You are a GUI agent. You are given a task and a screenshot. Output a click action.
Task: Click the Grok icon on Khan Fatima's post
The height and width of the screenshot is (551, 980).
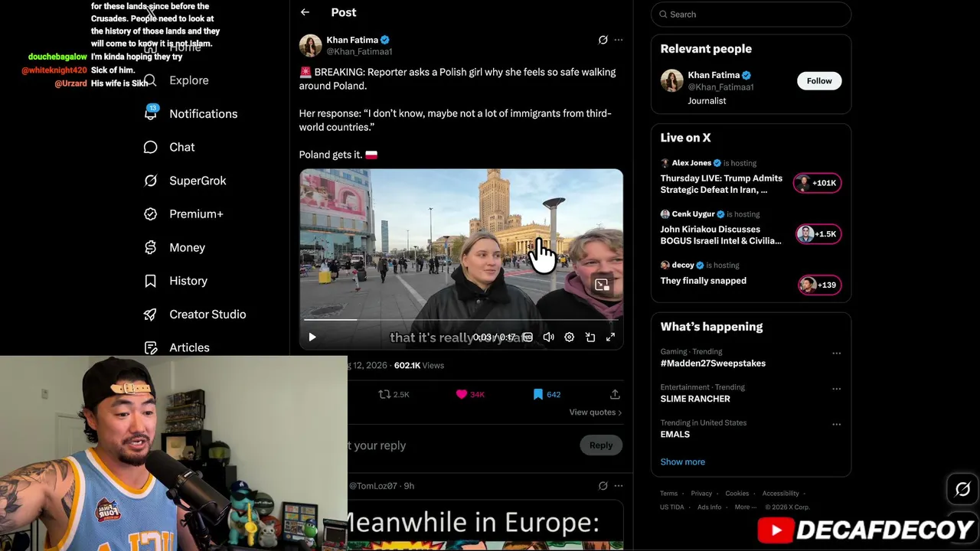pos(603,40)
